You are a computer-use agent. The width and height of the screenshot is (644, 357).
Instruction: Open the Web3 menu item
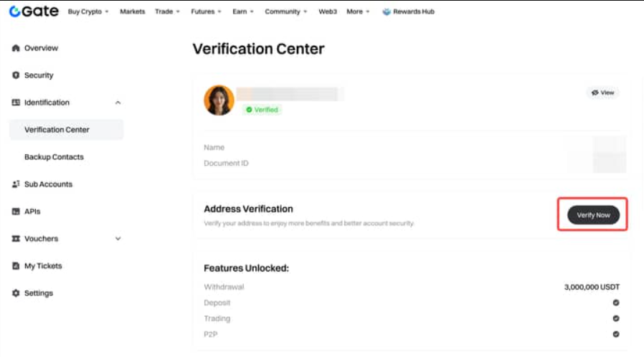328,11
